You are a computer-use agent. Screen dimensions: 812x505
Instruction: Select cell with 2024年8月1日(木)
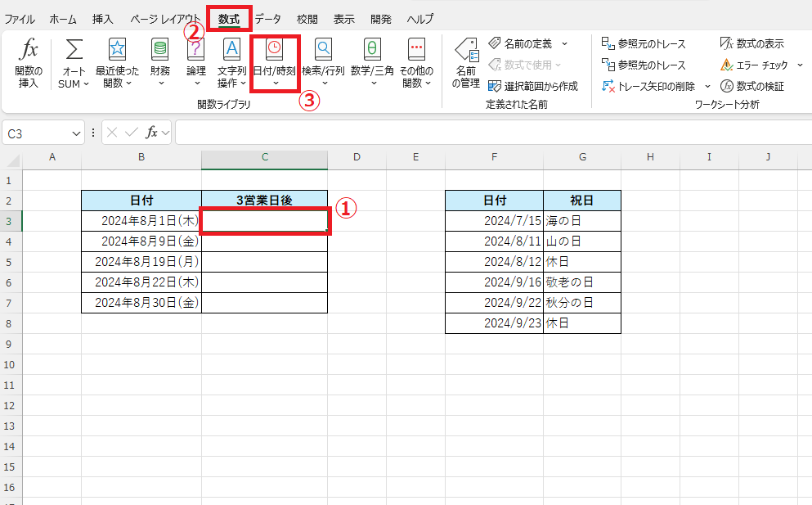[x=141, y=221]
